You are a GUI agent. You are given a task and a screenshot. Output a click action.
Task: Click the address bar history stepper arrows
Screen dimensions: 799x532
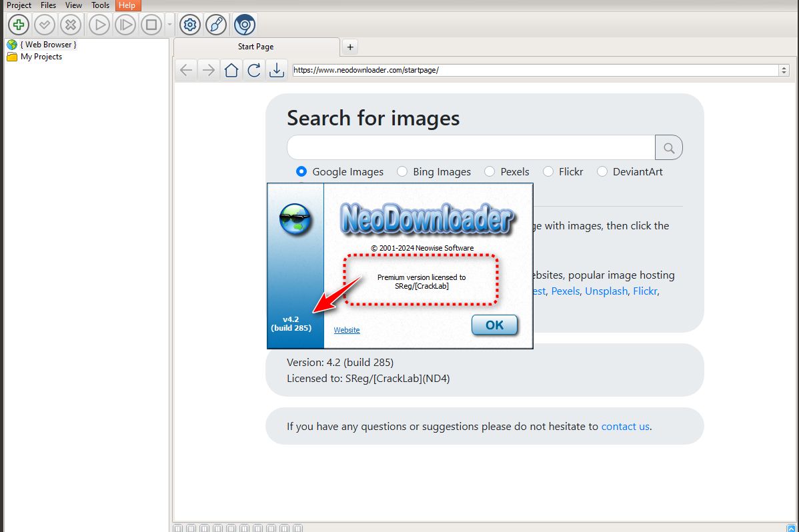point(784,70)
